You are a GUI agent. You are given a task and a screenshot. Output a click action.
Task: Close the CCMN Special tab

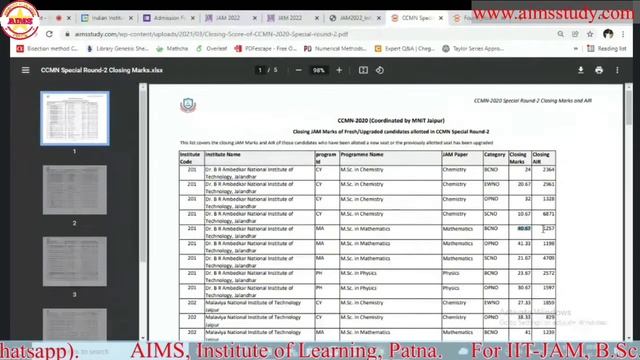coord(440,18)
